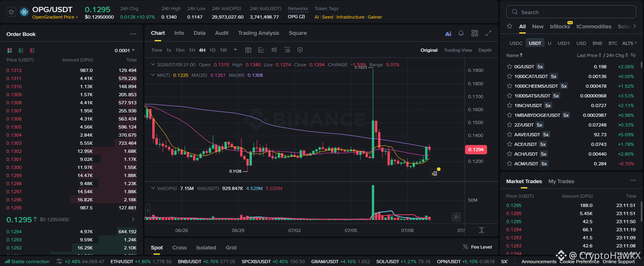Favorite the AAVE/USDT pair star
The image size is (644, 266).
[510, 135]
